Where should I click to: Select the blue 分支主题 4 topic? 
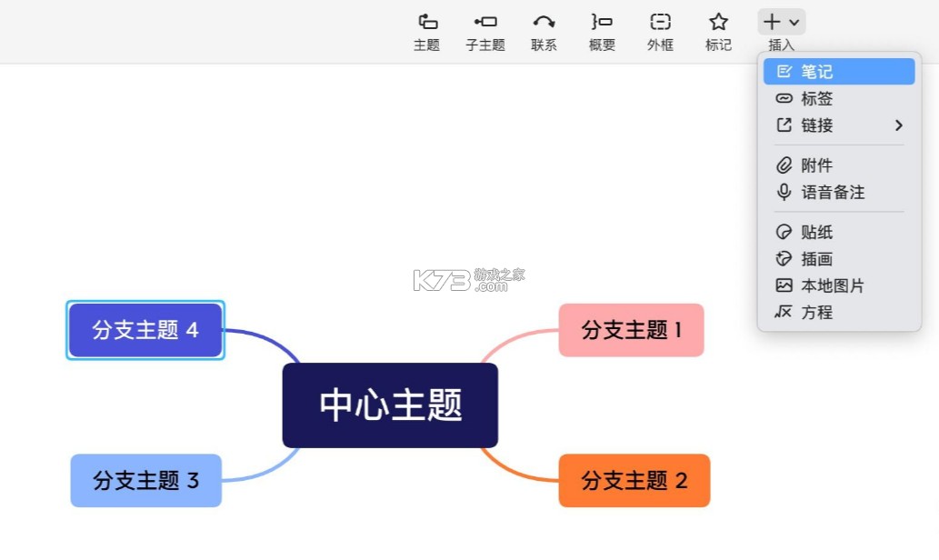(x=145, y=330)
